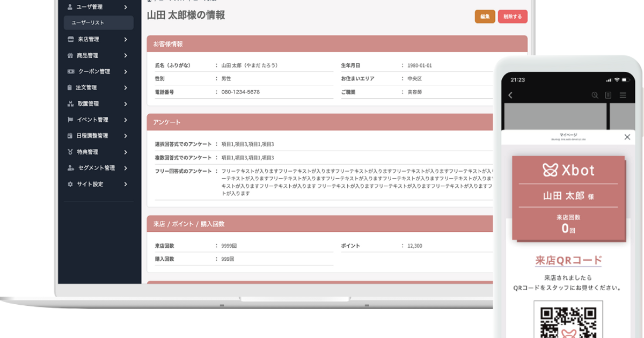
Task: Click the 選択回答式でのアンケート label
Action: [183, 144]
